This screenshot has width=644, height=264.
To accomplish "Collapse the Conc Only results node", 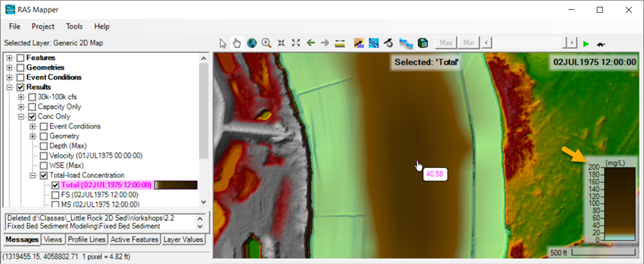I will coord(21,117).
